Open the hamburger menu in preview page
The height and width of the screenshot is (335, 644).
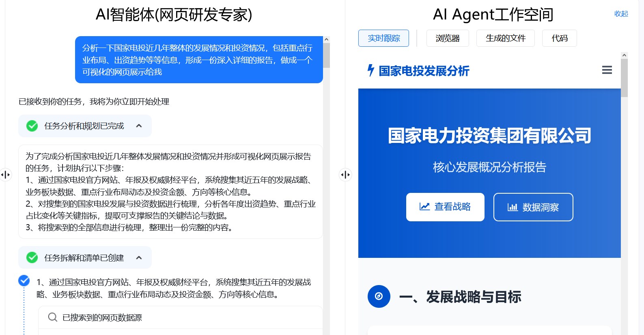[607, 70]
